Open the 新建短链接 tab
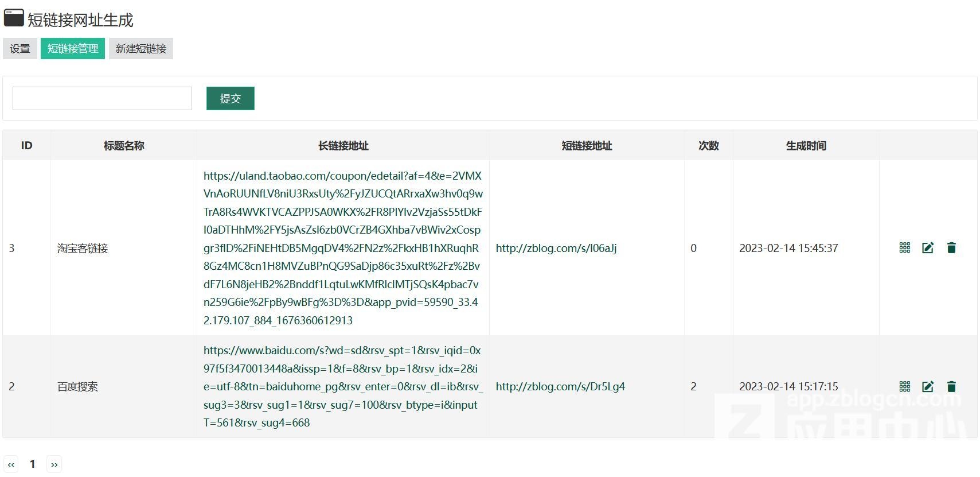This screenshot has height=477, width=980. [141, 49]
